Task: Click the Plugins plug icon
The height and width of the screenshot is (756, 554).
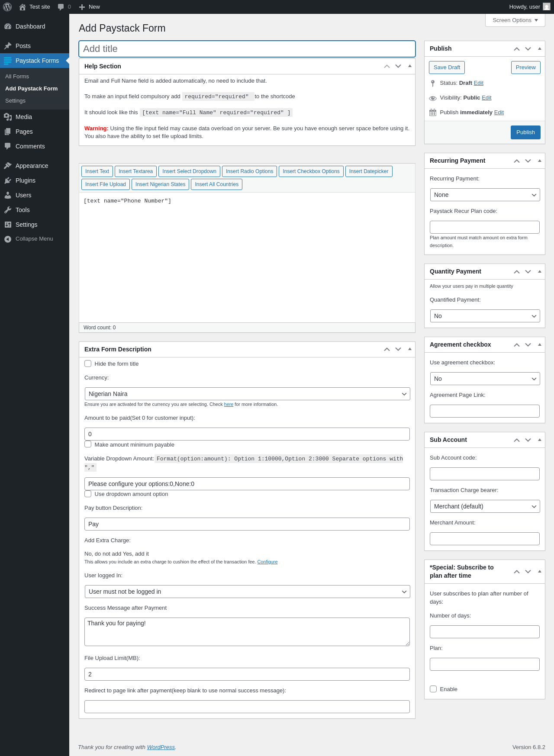Action: (8, 180)
